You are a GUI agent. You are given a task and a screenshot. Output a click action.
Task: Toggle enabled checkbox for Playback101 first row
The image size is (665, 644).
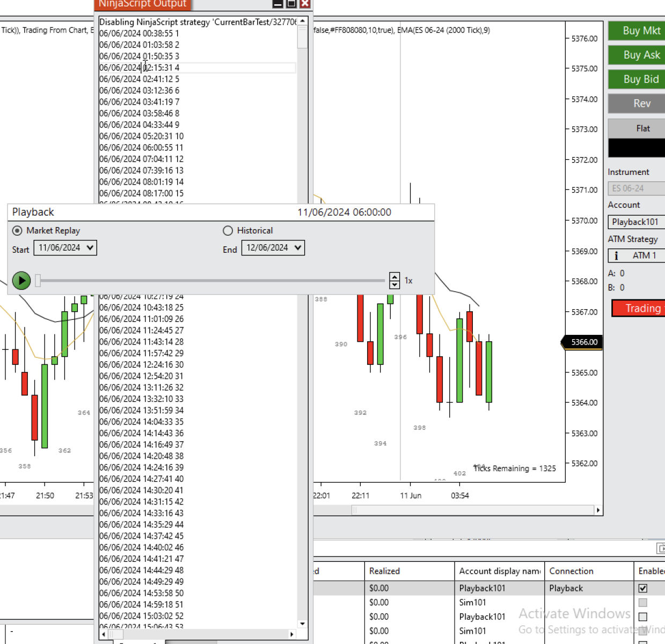pos(643,588)
